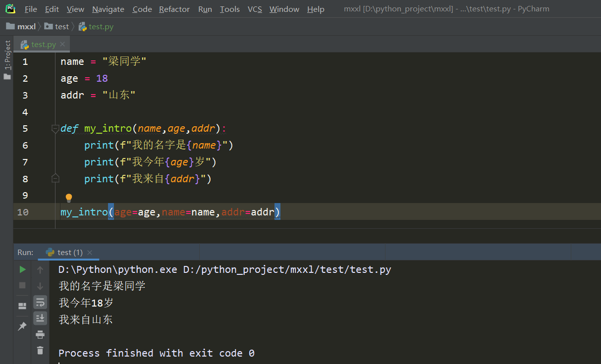
Task: Click the output line "我的名字是梁同学"
Action: coord(102,286)
